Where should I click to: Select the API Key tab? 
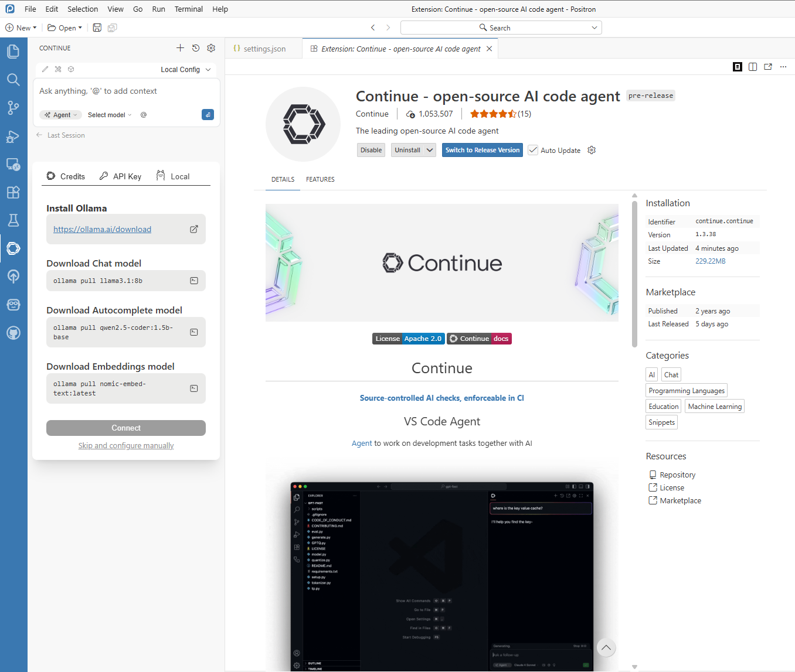click(121, 176)
